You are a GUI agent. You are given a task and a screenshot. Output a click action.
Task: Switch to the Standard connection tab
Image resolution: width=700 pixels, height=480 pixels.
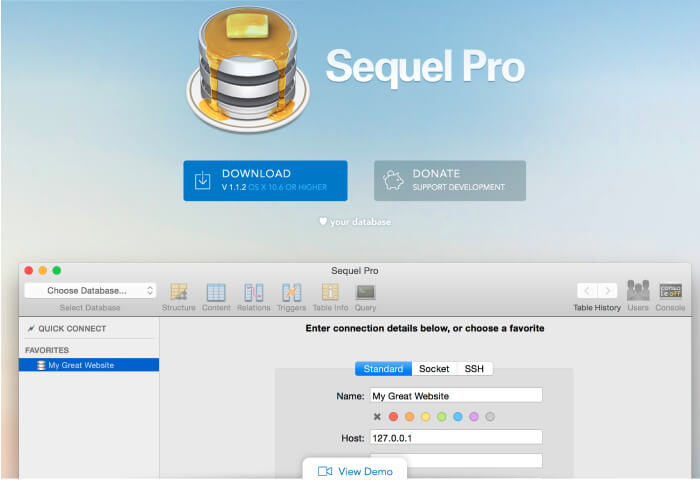[383, 369]
